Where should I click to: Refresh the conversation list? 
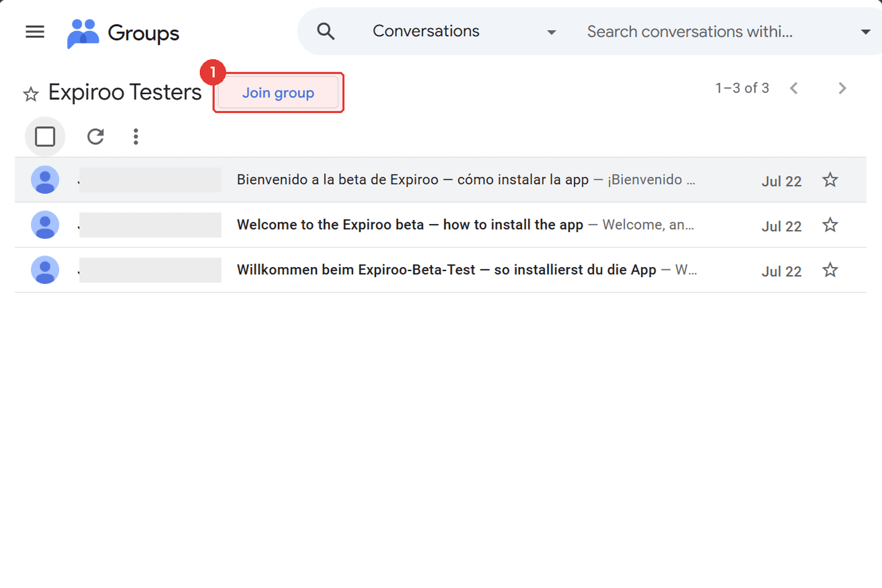(x=95, y=136)
